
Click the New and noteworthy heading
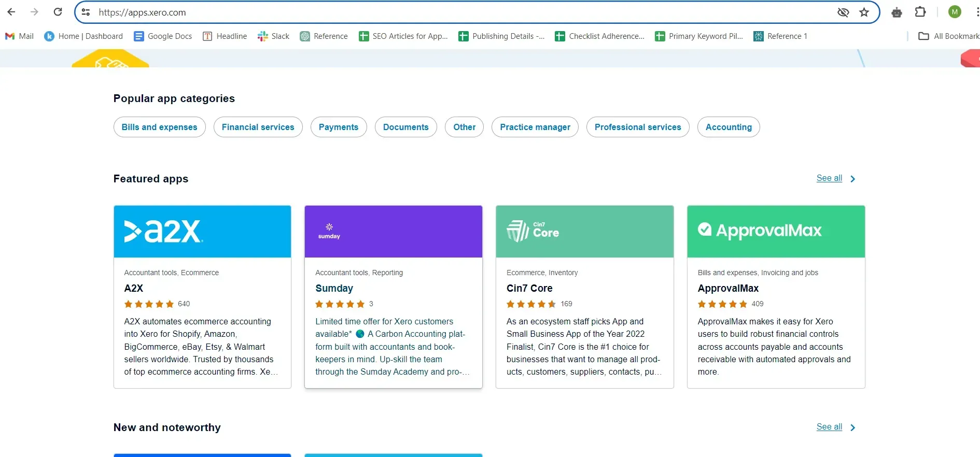(167, 427)
